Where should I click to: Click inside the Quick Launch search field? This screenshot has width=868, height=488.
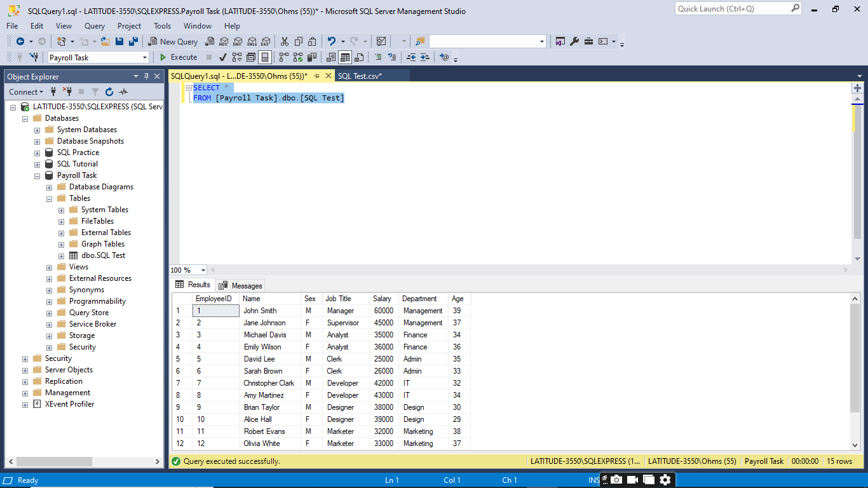(x=733, y=8)
